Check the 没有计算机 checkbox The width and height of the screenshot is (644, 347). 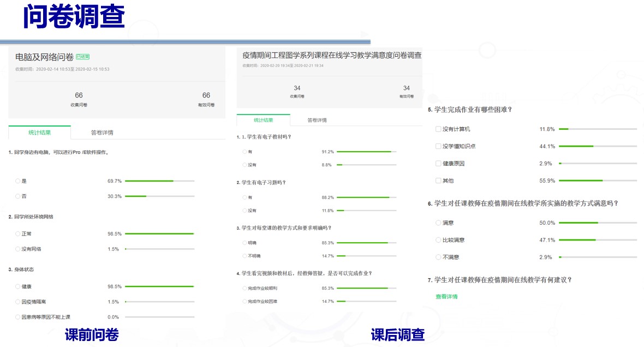tap(438, 129)
